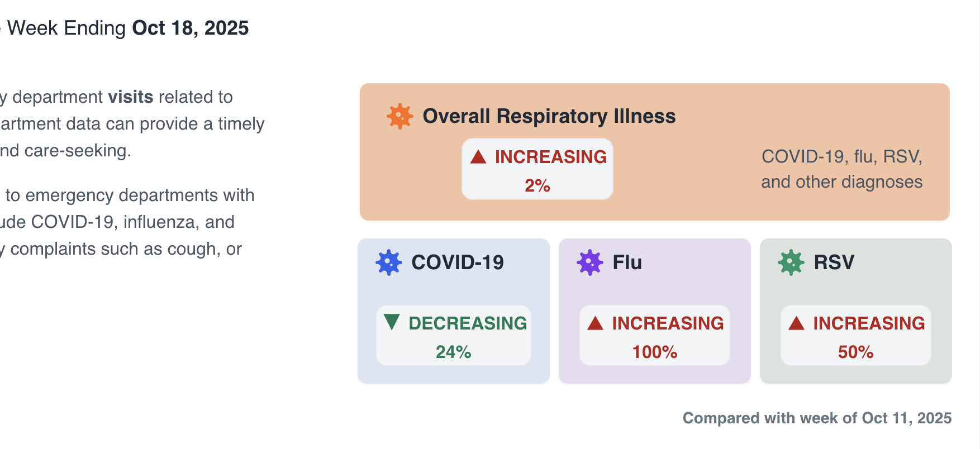Viewport: 980px width, 449px height.
Task: Click the green down triangle in COVID-19 card
Action: (x=392, y=322)
